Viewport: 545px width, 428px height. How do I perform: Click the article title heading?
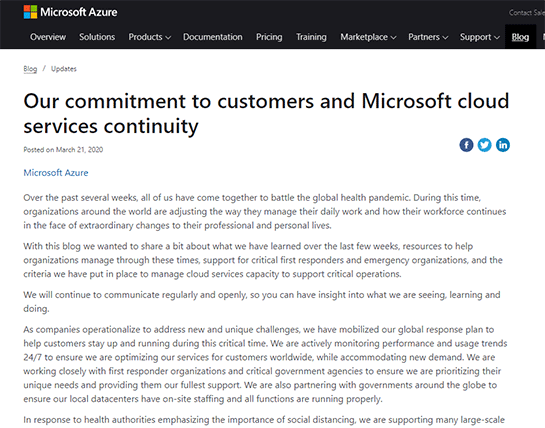tap(266, 113)
